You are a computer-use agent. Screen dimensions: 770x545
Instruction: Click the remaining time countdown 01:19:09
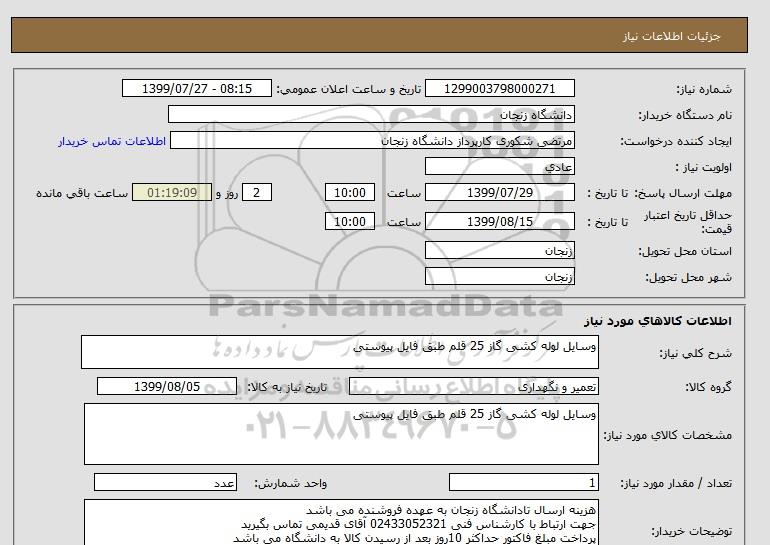[x=172, y=192]
